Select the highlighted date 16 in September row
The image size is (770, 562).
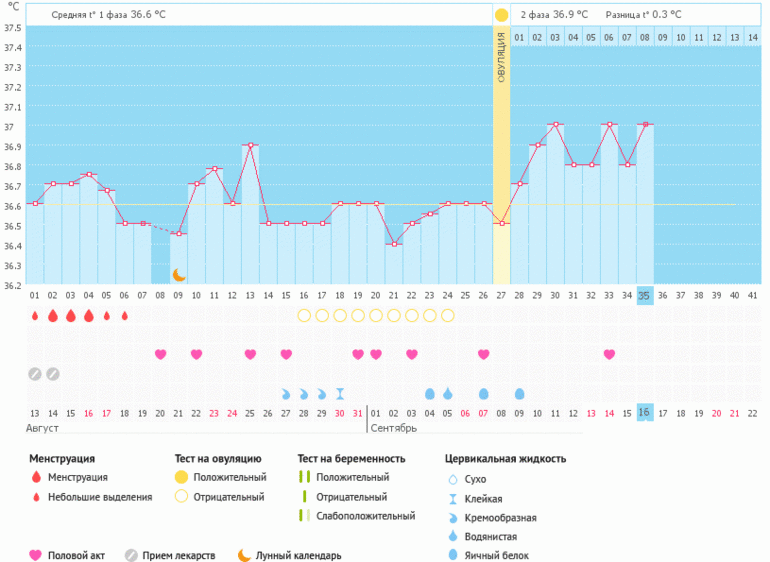point(645,413)
